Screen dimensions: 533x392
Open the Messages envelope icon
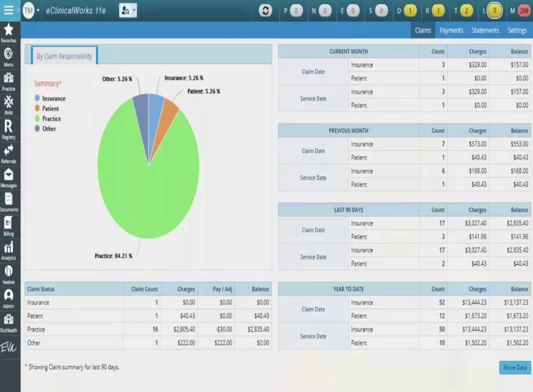(9, 176)
